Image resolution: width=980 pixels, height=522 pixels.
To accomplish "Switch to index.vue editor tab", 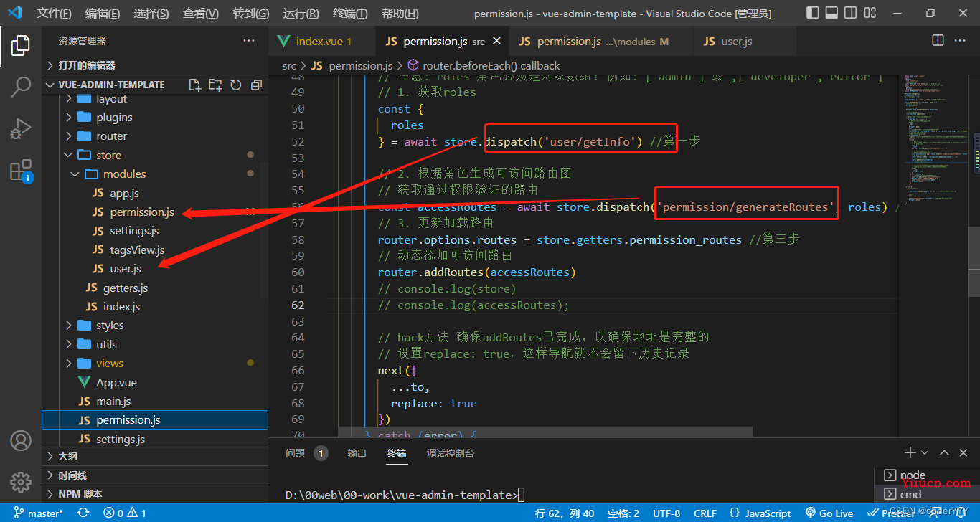I will (x=321, y=41).
